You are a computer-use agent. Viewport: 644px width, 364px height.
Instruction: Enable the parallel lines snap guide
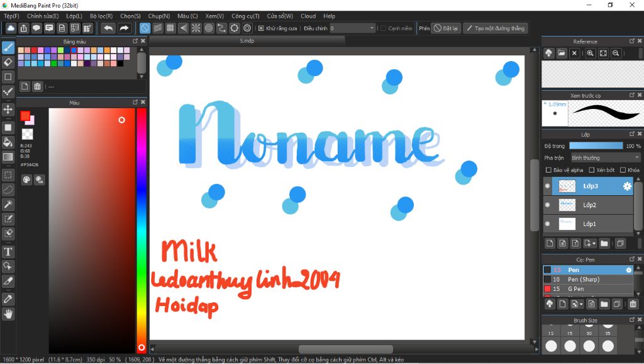coord(158,28)
